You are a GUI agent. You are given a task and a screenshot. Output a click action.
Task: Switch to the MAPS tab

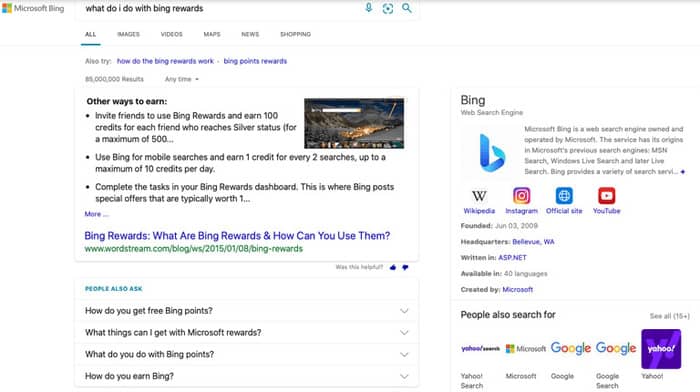[x=212, y=34]
